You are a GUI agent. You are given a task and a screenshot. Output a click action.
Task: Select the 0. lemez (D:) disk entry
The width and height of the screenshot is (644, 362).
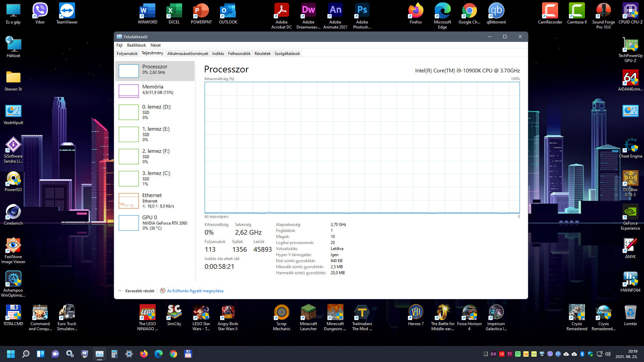pyautogui.click(x=155, y=112)
